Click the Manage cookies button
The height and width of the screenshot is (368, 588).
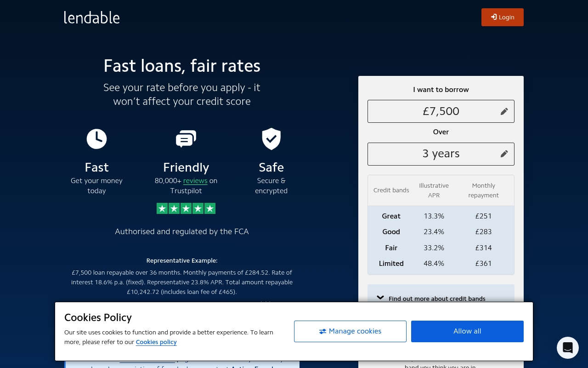tap(350, 331)
